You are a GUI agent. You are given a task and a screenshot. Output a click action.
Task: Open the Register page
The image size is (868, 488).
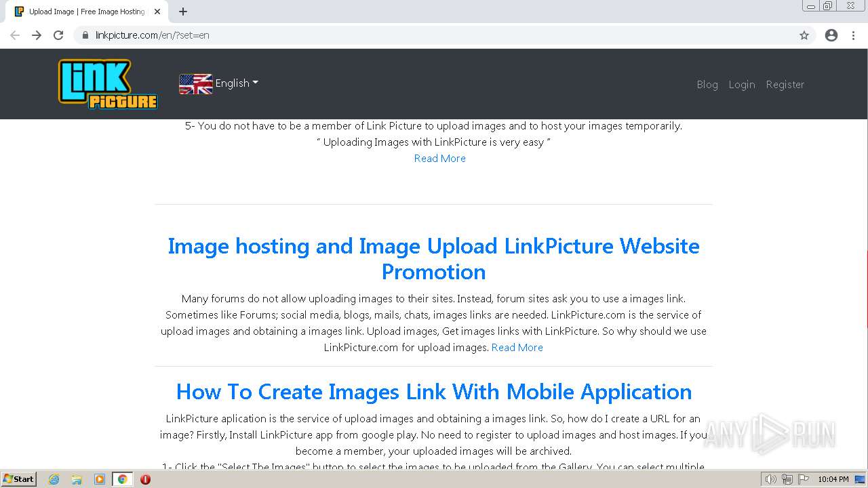click(x=785, y=84)
